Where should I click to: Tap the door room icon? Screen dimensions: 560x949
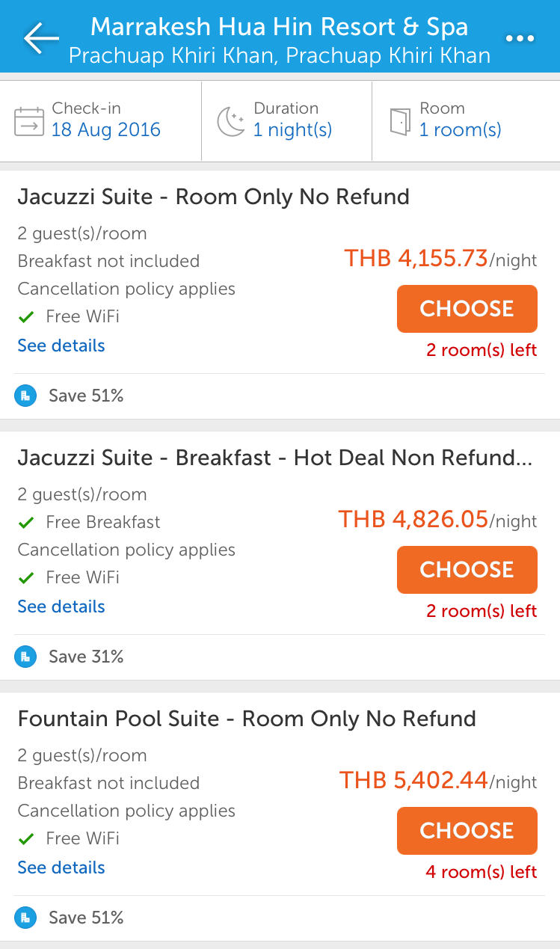[401, 121]
